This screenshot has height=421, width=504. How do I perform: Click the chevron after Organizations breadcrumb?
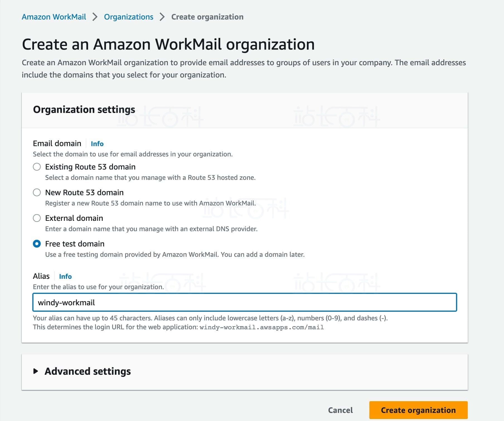pos(162,17)
